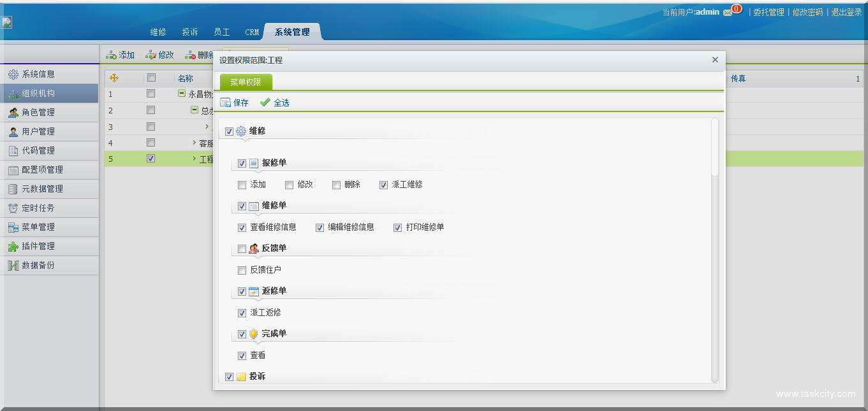Click the green checkmark select-all icon

click(x=265, y=103)
